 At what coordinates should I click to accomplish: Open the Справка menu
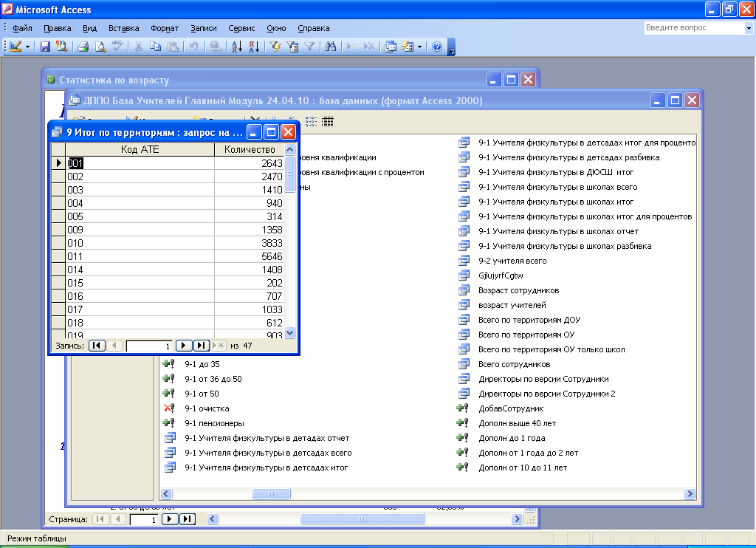313,28
